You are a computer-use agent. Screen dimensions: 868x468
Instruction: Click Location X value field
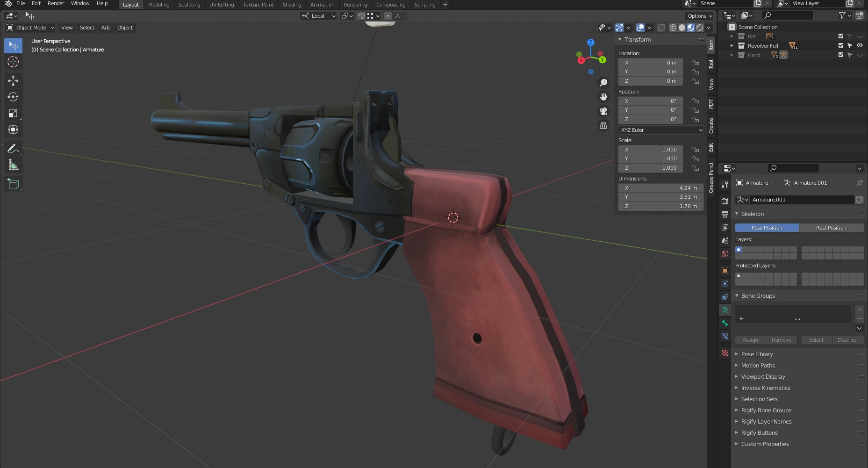point(651,63)
